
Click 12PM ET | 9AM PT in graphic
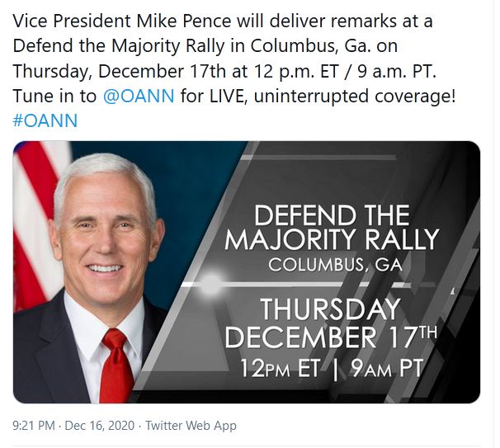click(x=333, y=368)
